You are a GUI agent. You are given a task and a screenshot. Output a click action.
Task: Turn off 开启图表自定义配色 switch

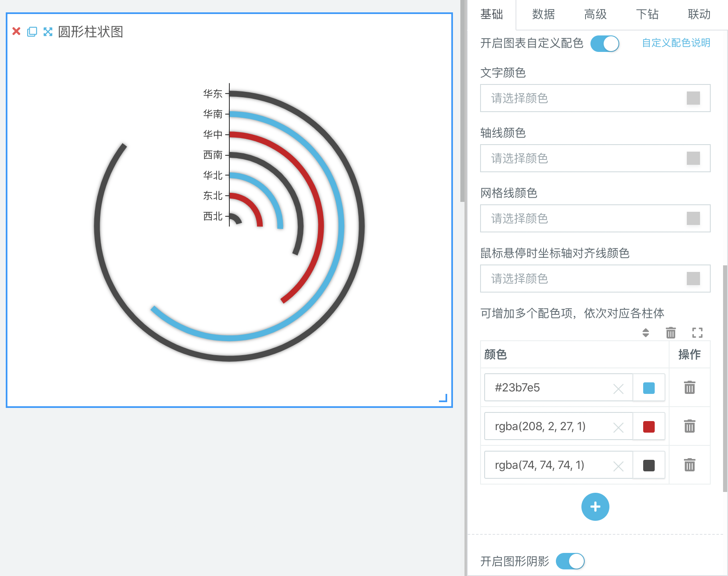click(x=604, y=43)
